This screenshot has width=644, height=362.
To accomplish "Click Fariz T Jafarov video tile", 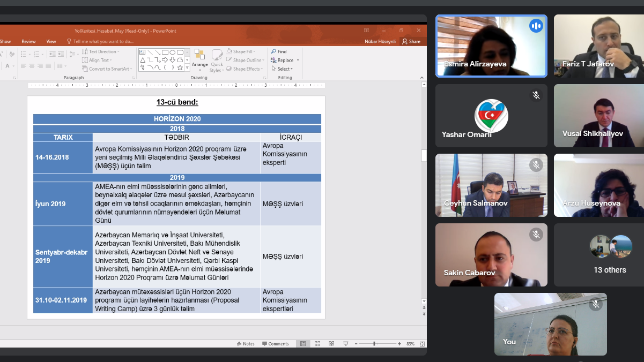I will point(599,46).
